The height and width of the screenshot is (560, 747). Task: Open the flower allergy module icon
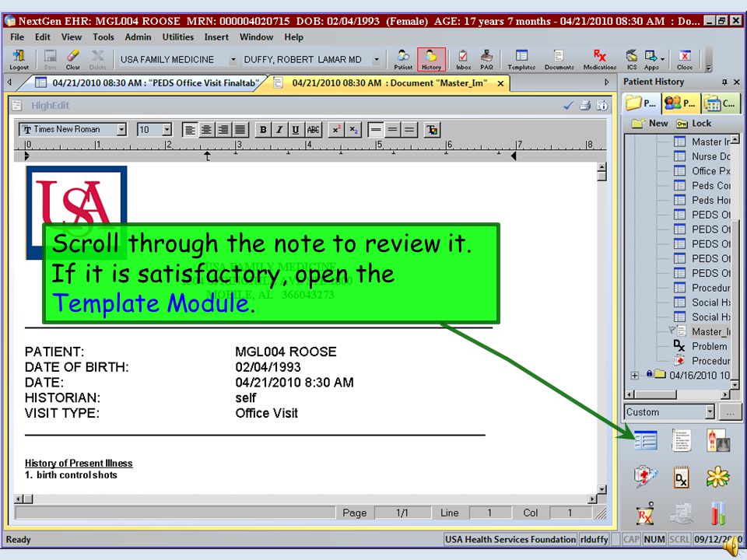coord(718,477)
